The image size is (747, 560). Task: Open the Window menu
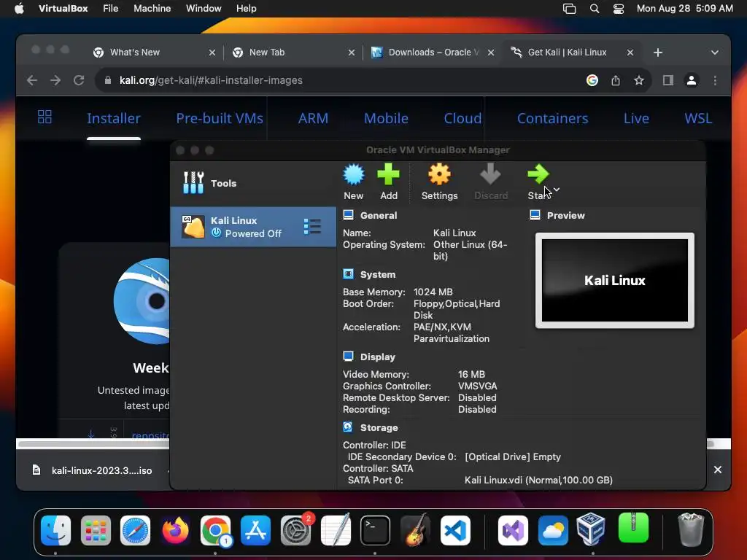tap(204, 9)
